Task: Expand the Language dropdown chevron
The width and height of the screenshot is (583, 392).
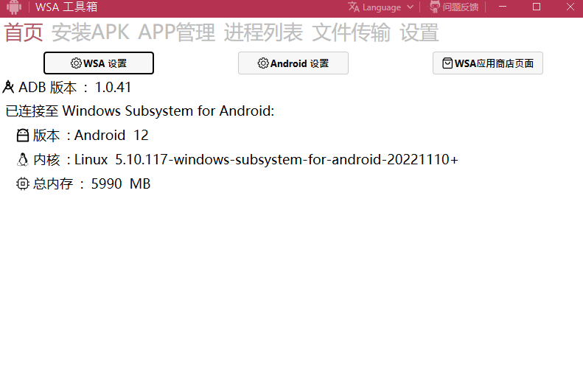Action: click(x=410, y=7)
